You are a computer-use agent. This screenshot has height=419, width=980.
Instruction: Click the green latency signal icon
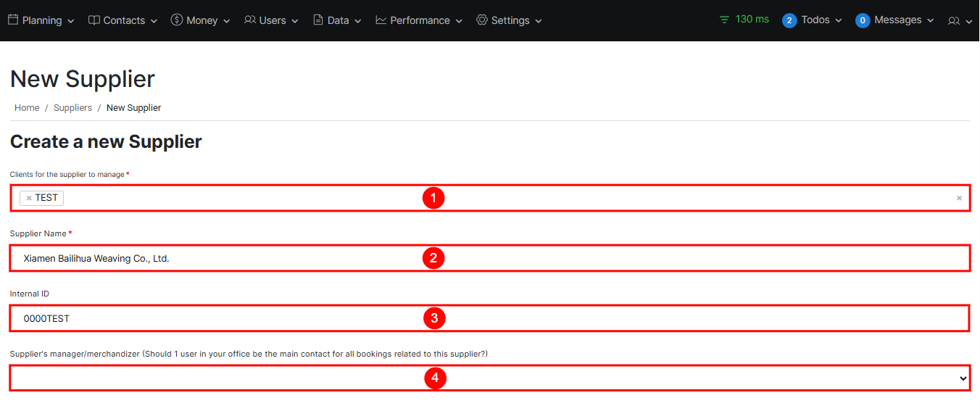(x=724, y=20)
